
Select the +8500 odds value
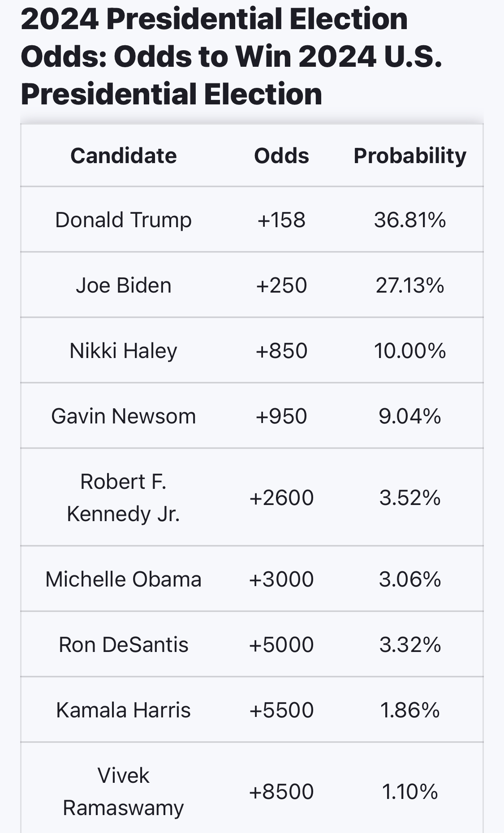[x=281, y=792]
